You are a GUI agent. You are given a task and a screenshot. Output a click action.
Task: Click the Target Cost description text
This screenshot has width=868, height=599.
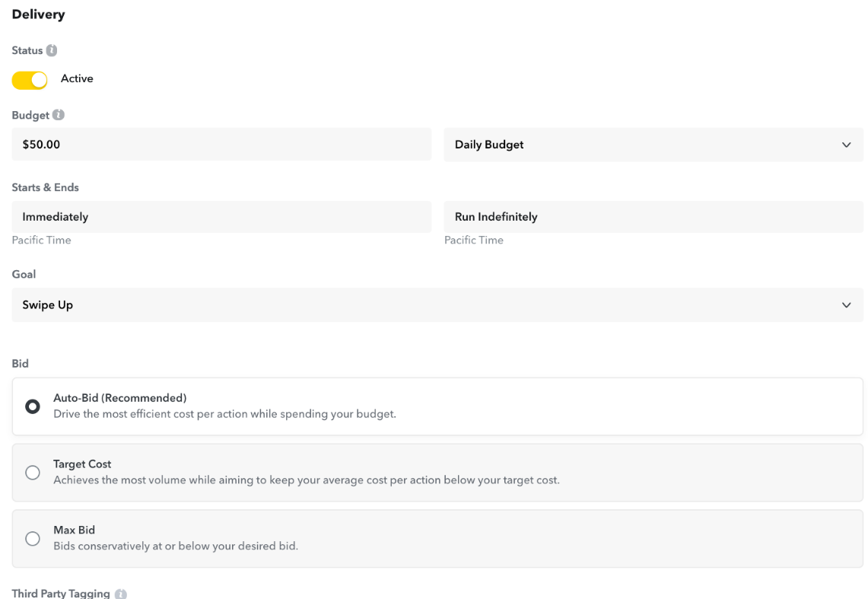(x=306, y=480)
